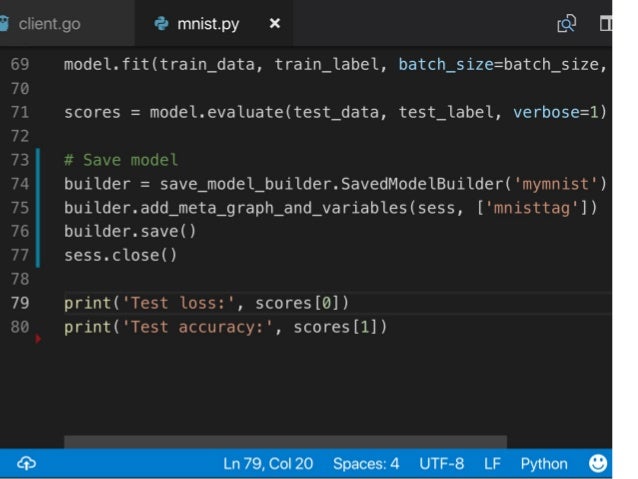This screenshot has width=638, height=479.
Task: Click line number 73 in the gutter
Action: [20, 160]
